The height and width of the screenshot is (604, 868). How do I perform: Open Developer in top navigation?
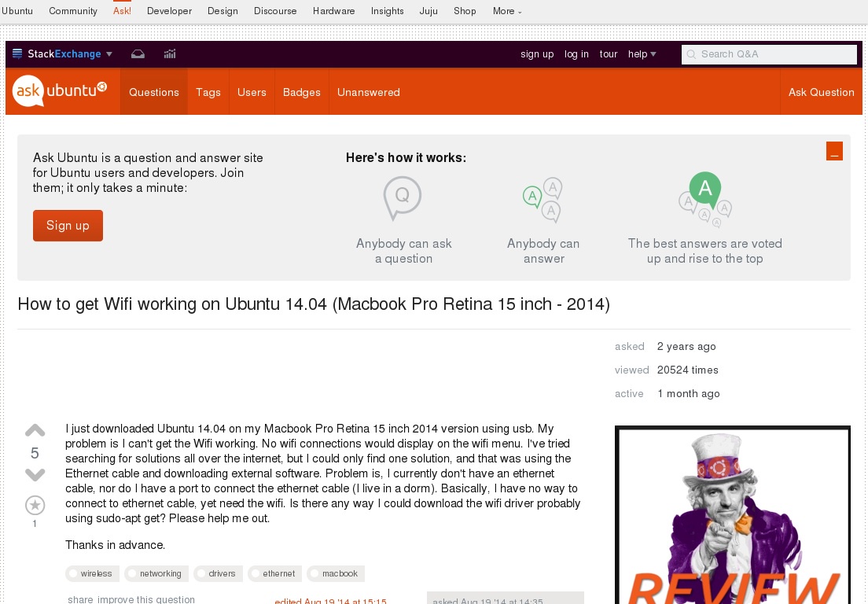click(169, 11)
